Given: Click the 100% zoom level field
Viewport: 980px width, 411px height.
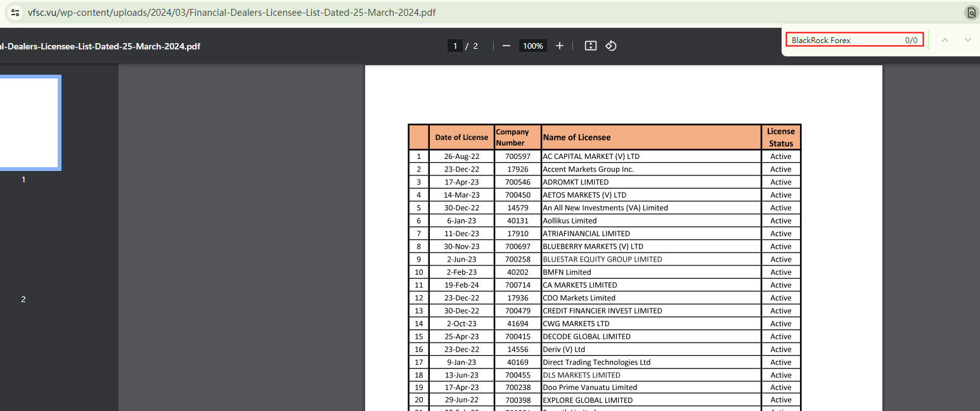Looking at the screenshot, I should (x=533, y=46).
